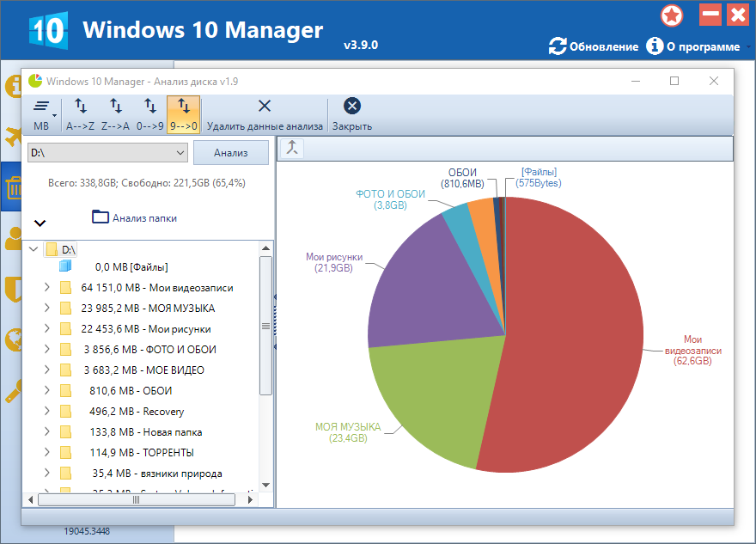Click Удалить данные анализа icon
Viewport: 756px width, 544px height.
click(265, 106)
